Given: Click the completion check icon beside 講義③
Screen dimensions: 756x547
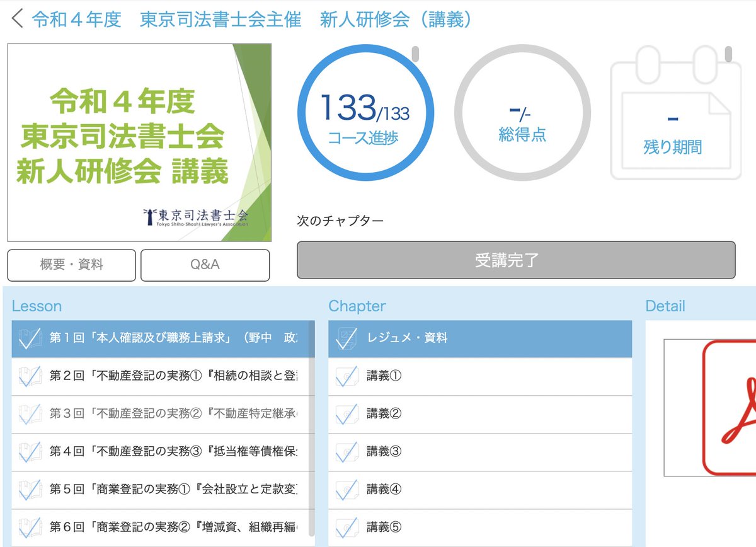Looking at the screenshot, I should pos(347,451).
